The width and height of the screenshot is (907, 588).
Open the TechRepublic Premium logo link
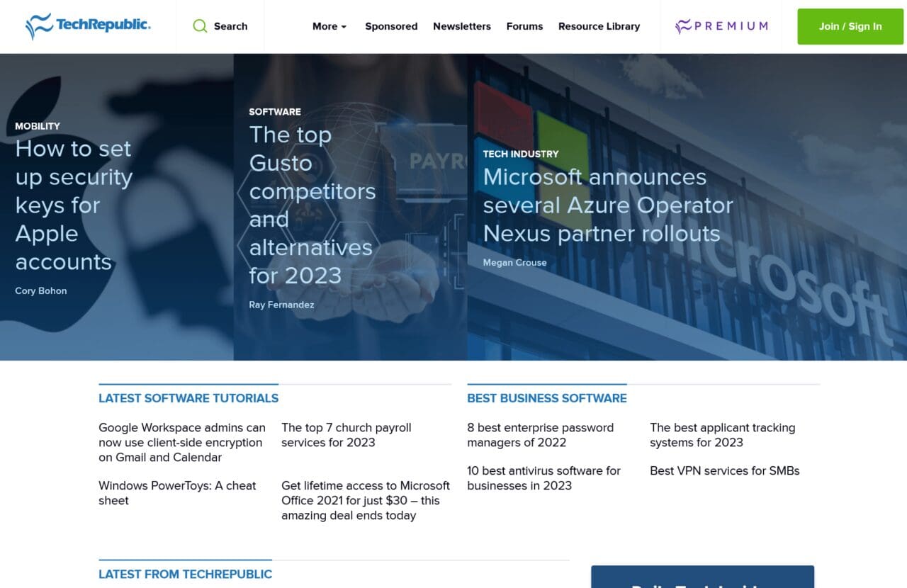[x=721, y=26]
